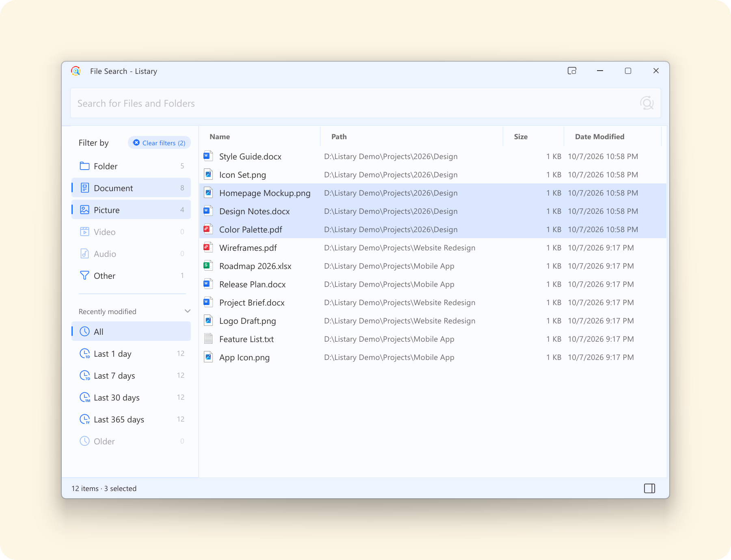Viewport: 731px width, 560px height.
Task: Select the Roadmap 2026.xlsx file name
Action: point(255,266)
